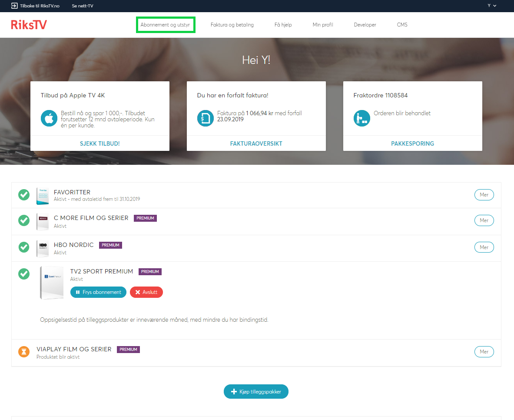514x420 pixels.
Task: Click Se nett-TV link
Action: tap(83, 6)
